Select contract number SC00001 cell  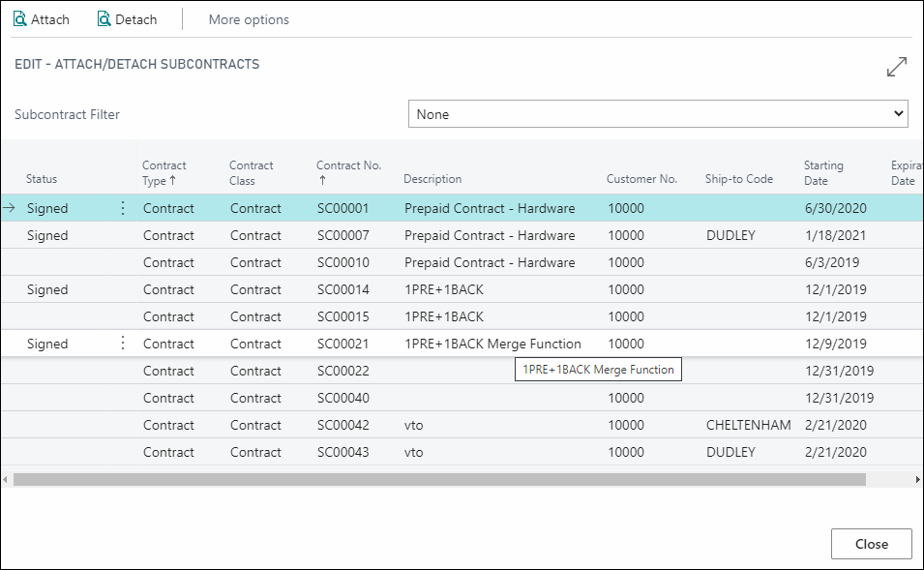point(343,208)
